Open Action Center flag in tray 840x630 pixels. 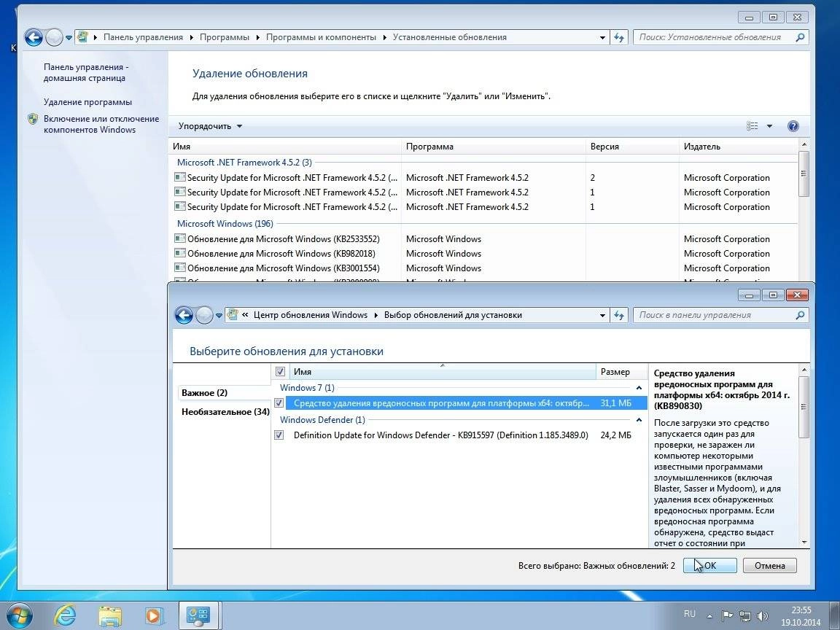click(727, 616)
